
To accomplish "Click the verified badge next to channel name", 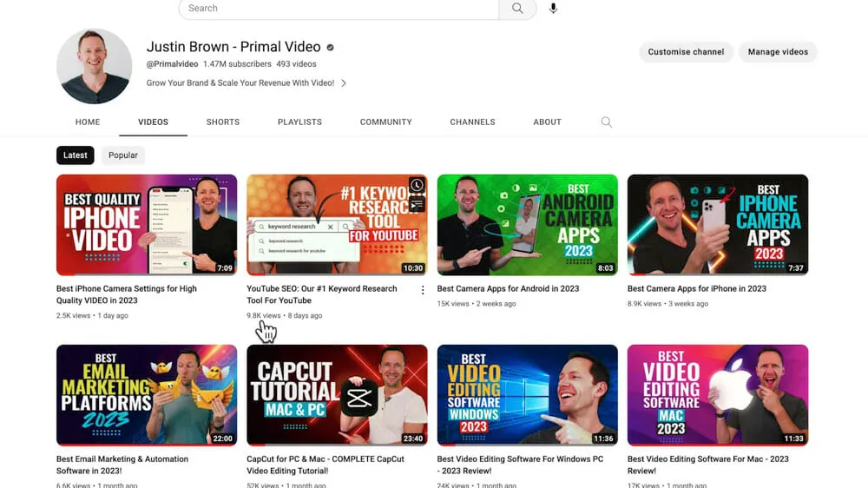I will point(331,47).
